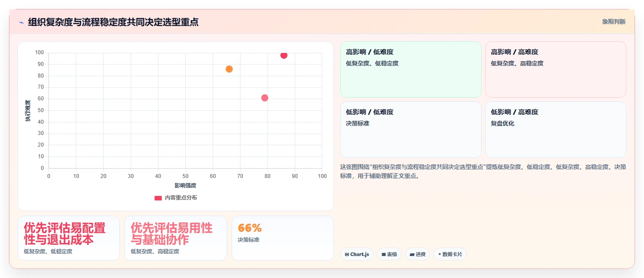Viewport: 644px width, 278px height.
Task: Click the lightning icon beside the title
Action: (21, 22)
